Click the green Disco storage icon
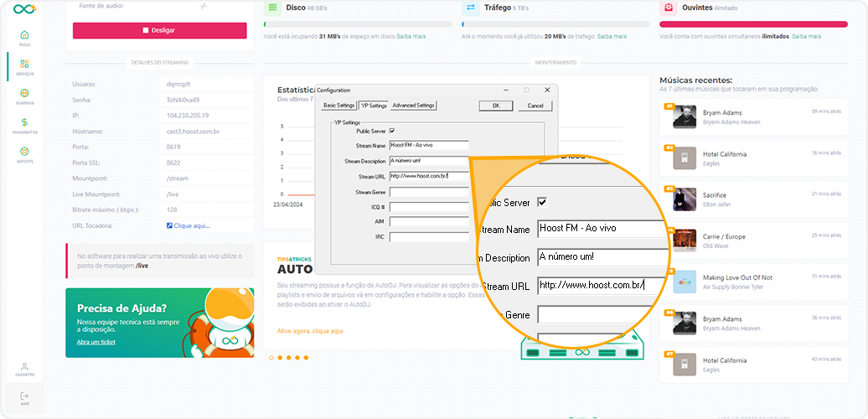The width and height of the screenshot is (868, 419). point(271,8)
